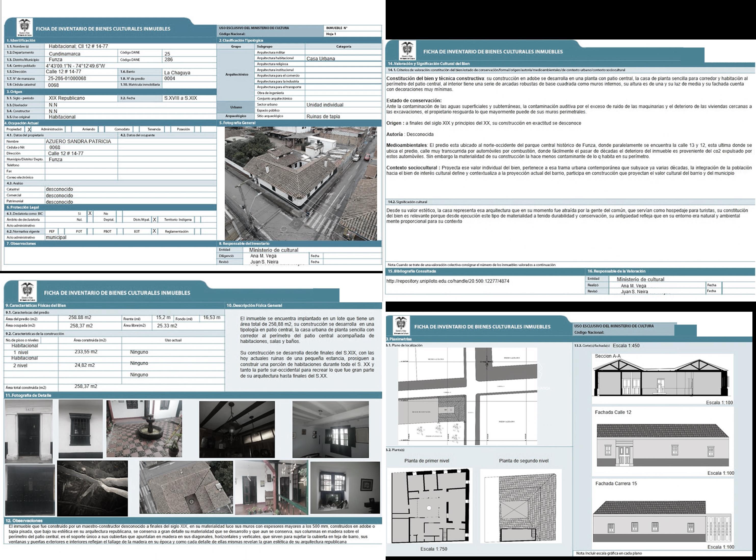This screenshot has width=756, height=560.
Task: Click the shield logo on the Planimetrías sheet
Action: click(401, 326)
